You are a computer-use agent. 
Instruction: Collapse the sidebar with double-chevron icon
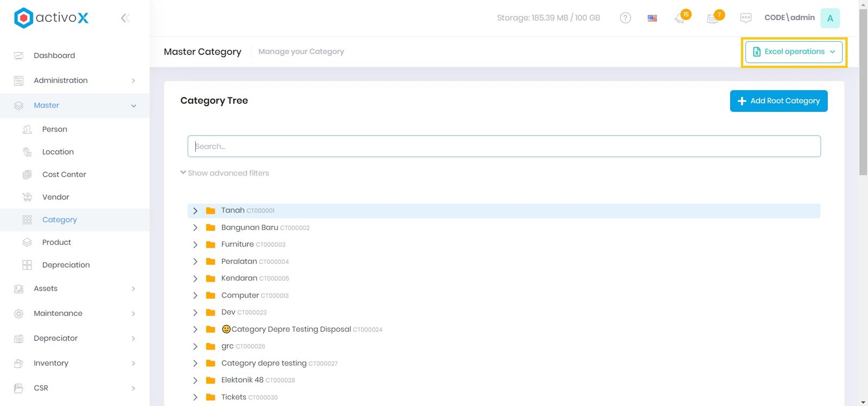[125, 18]
